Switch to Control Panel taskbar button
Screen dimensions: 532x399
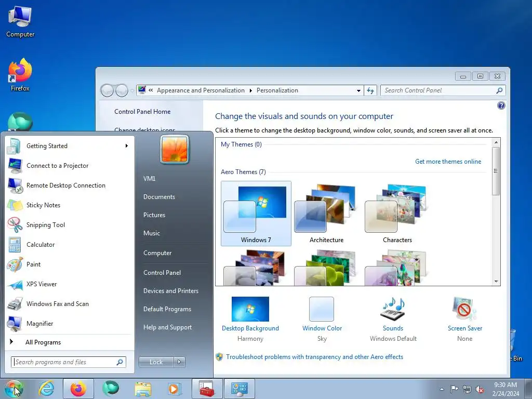tap(240, 389)
